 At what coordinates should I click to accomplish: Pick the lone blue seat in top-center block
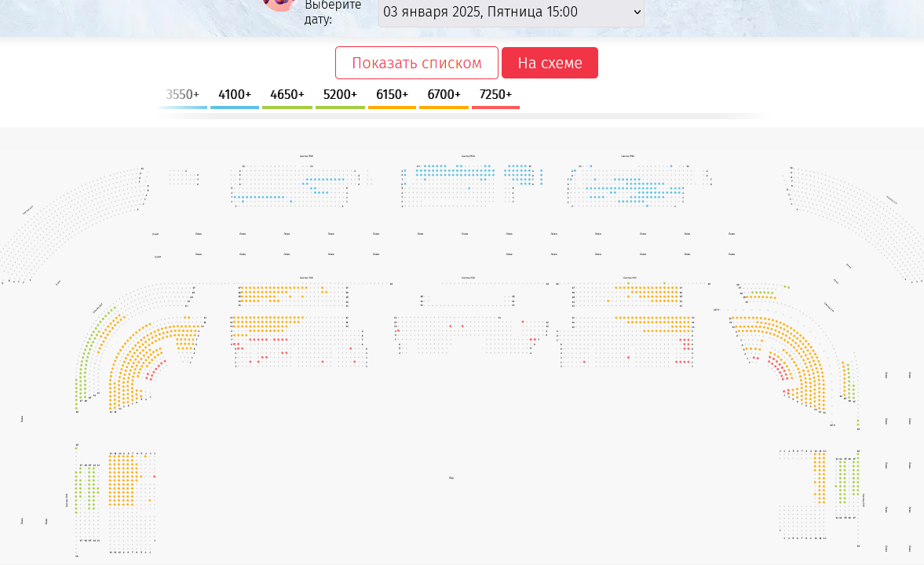click(469, 188)
